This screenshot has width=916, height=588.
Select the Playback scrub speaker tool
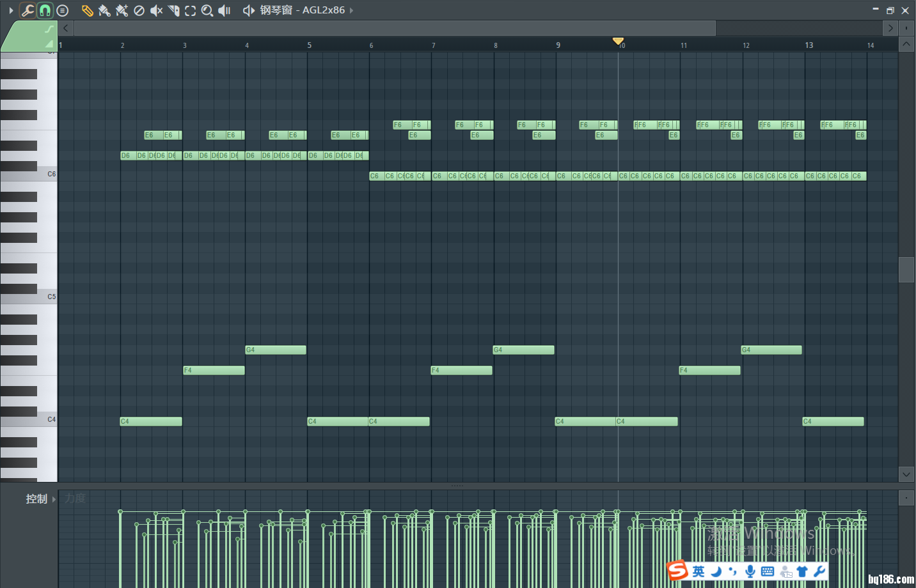(x=224, y=10)
